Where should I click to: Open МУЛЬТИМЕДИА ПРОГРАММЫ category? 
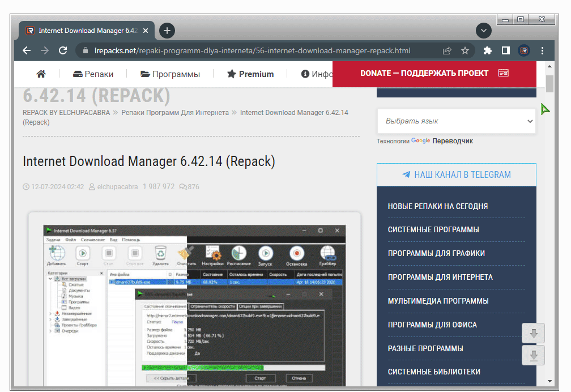pyautogui.click(x=438, y=301)
